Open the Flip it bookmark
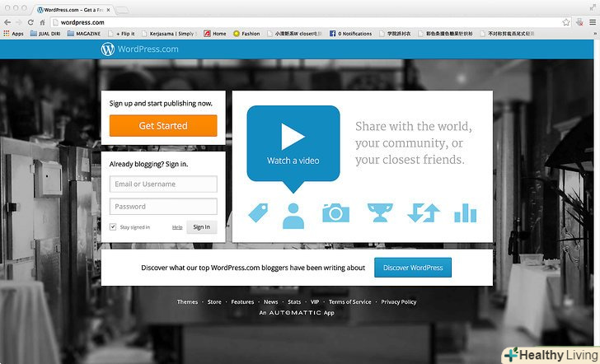Screen dimensions: 600x364 pyautogui.click(x=121, y=34)
